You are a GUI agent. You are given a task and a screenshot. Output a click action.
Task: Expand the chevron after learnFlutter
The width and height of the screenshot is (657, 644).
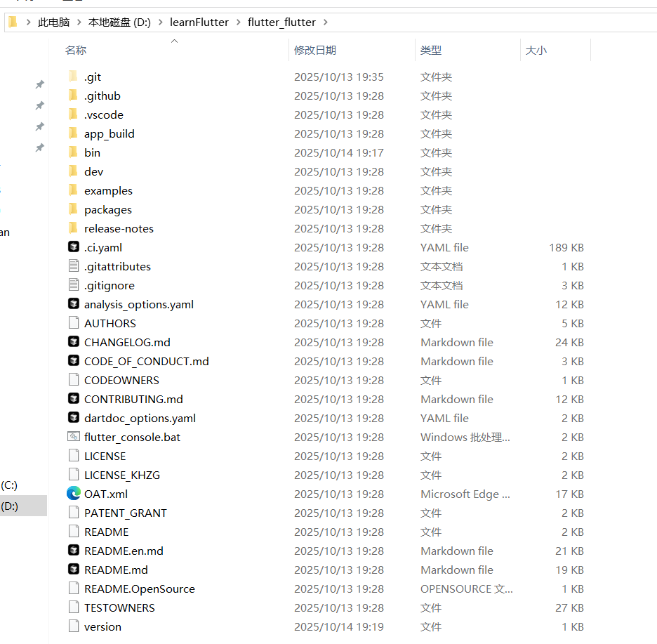click(239, 22)
